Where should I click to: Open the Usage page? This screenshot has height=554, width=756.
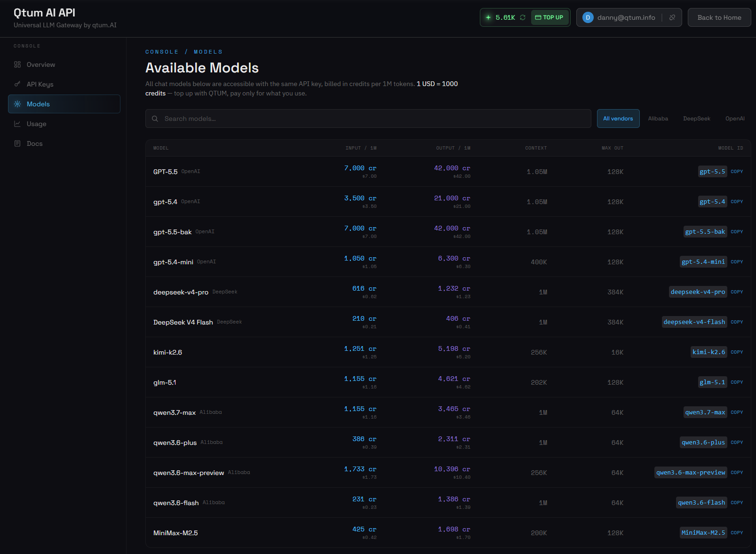coord(64,124)
